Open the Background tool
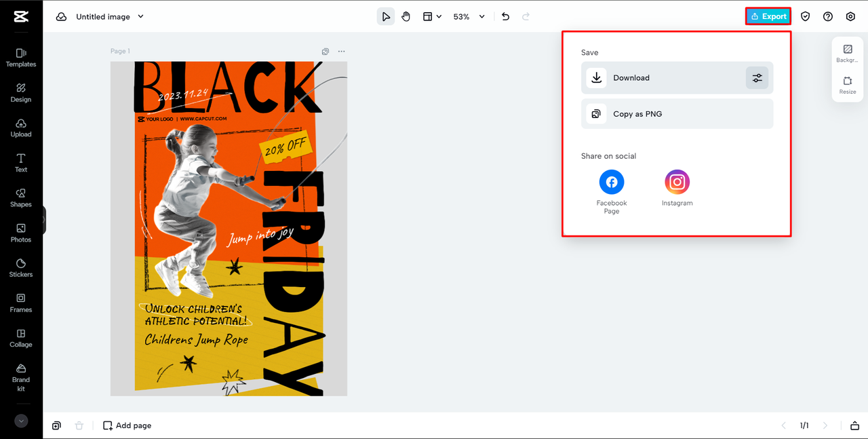Viewport: 868px width, 439px height. tap(848, 54)
